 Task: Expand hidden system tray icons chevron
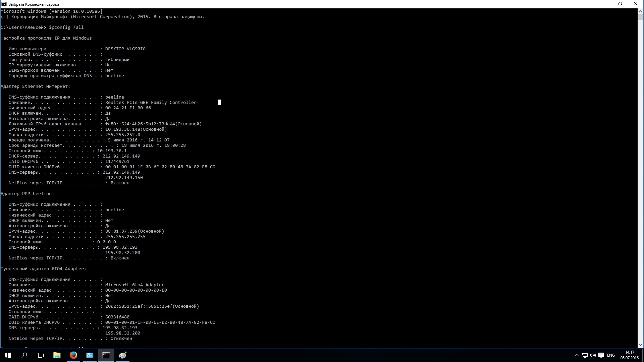pos(577,355)
